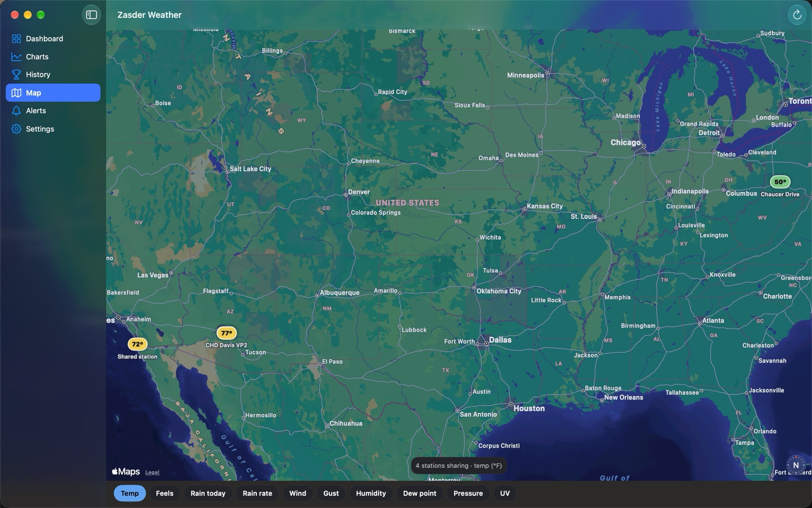Click the Settings gear icon

[x=16, y=129]
